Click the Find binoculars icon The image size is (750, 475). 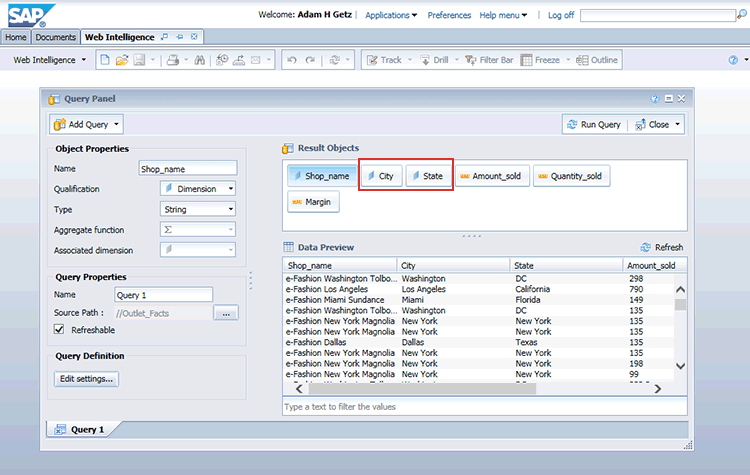[199, 60]
